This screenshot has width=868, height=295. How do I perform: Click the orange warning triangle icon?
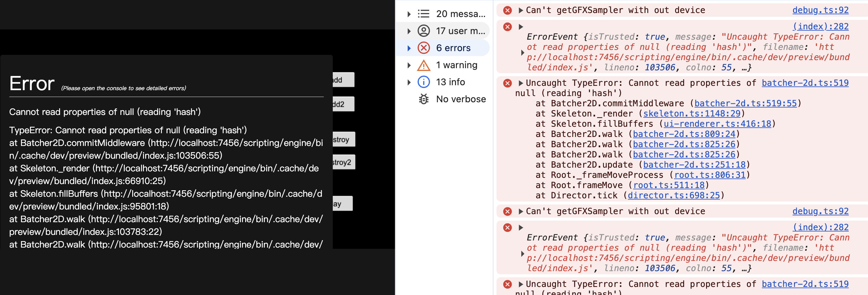click(x=423, y=65)
